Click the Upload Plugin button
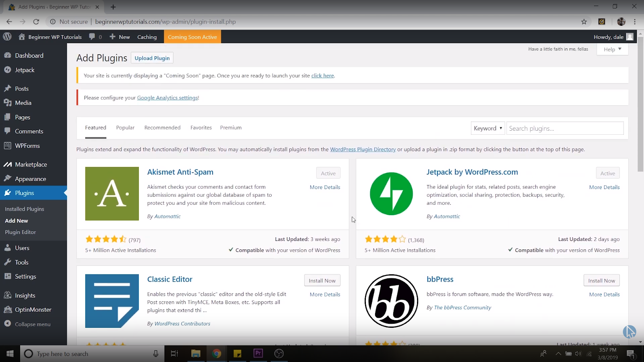This screenshot has height=362, width=644. [152, 58]
